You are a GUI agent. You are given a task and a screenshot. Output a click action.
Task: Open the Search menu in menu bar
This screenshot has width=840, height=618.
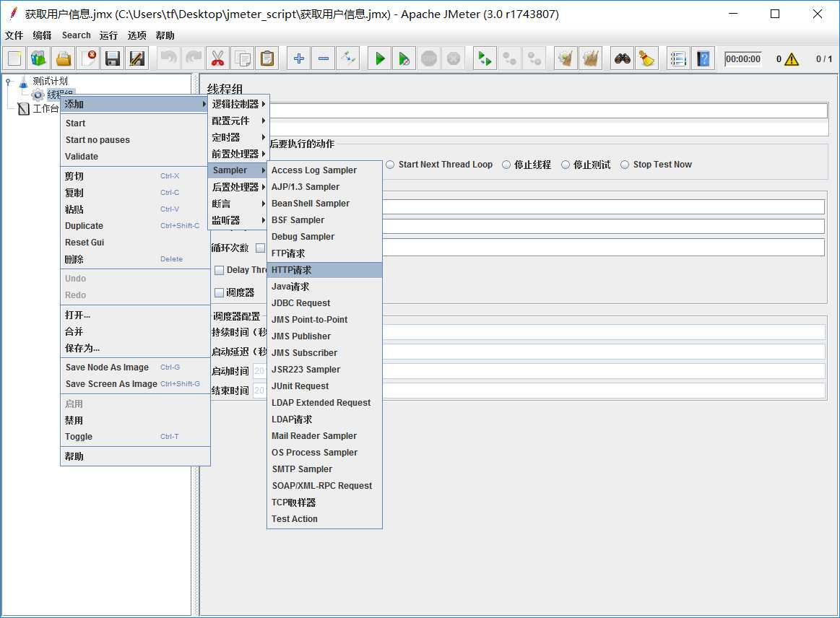(x=76, y=35)
